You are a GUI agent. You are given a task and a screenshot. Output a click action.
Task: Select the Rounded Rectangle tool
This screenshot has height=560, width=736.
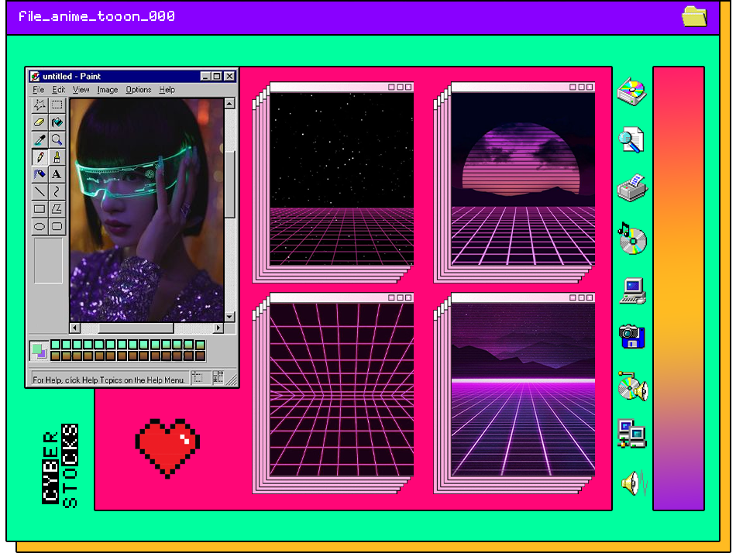pyautogui.click(x=57, y=227)
